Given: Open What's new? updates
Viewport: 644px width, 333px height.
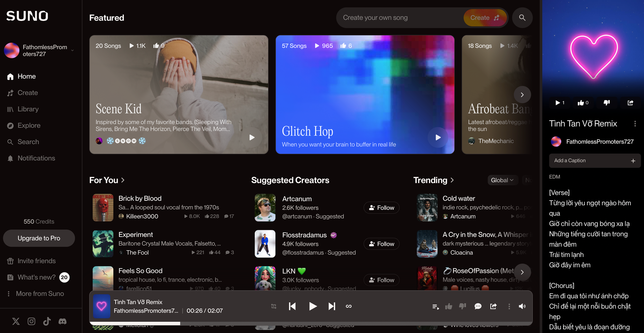Looking at the screenshot, I should (x=38, y=277).
